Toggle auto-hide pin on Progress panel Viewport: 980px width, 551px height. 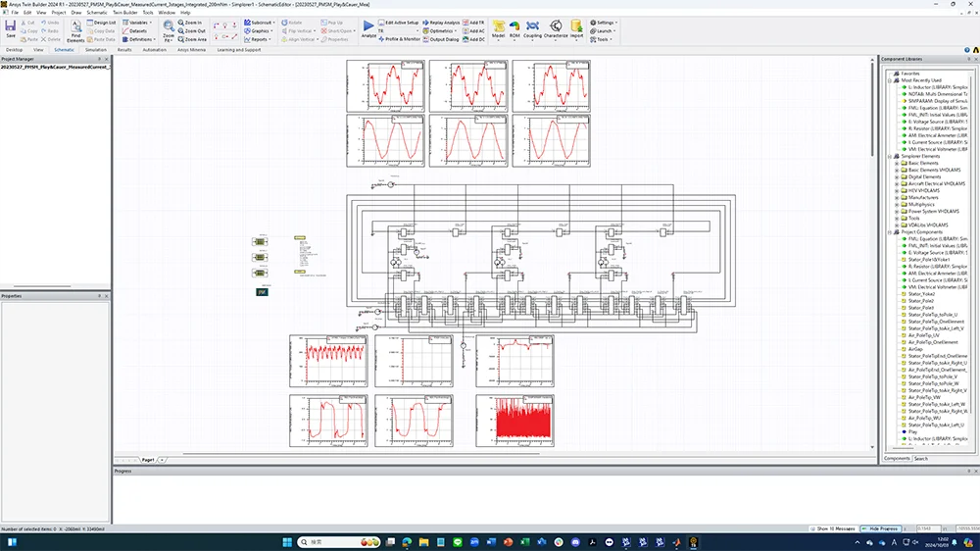pyautogui.click(x=969, y=471)
